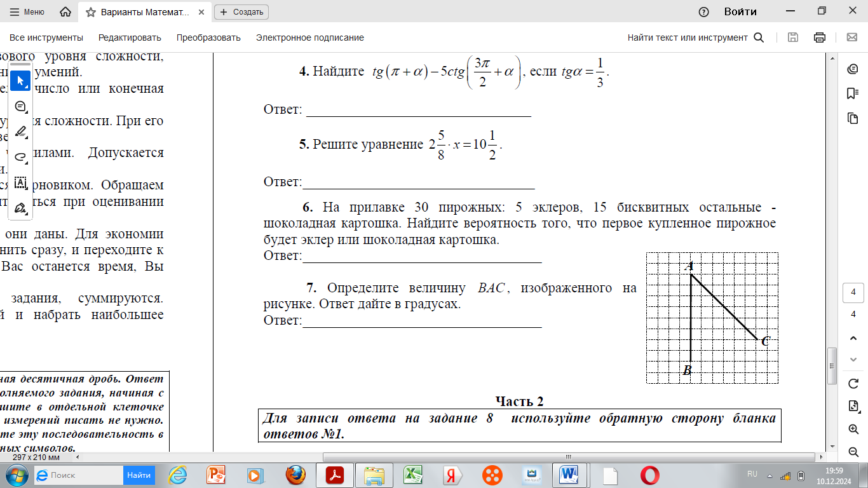Viewport: 868px width, 488px height.
Task: Zoom in with magnifier plus
Action: [x=853, y=430]
